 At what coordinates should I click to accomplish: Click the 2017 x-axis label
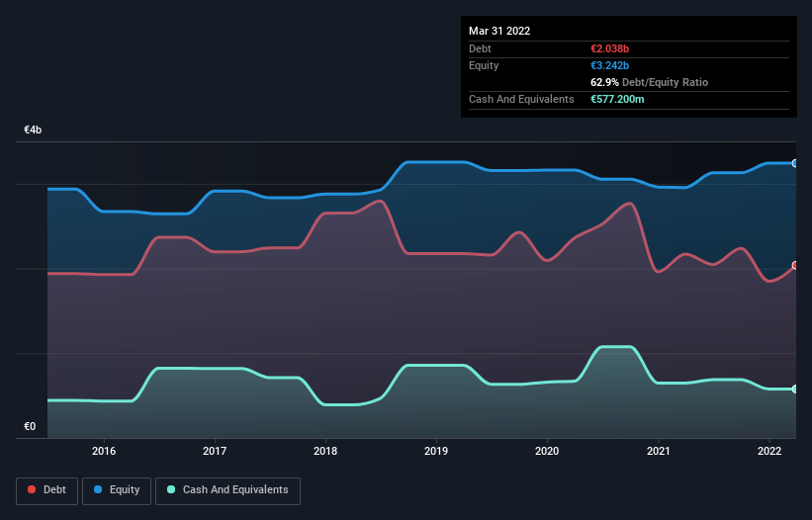coord(215,451)
